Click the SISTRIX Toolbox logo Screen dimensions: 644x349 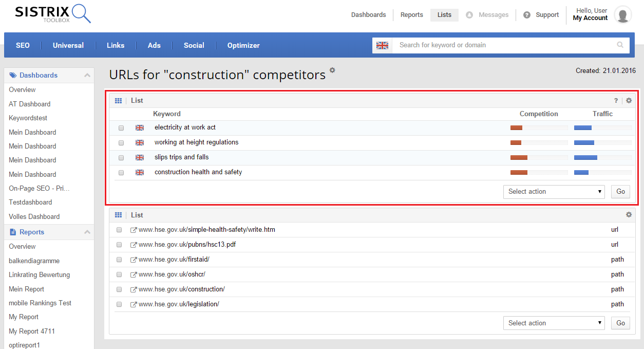pos(53,14)
